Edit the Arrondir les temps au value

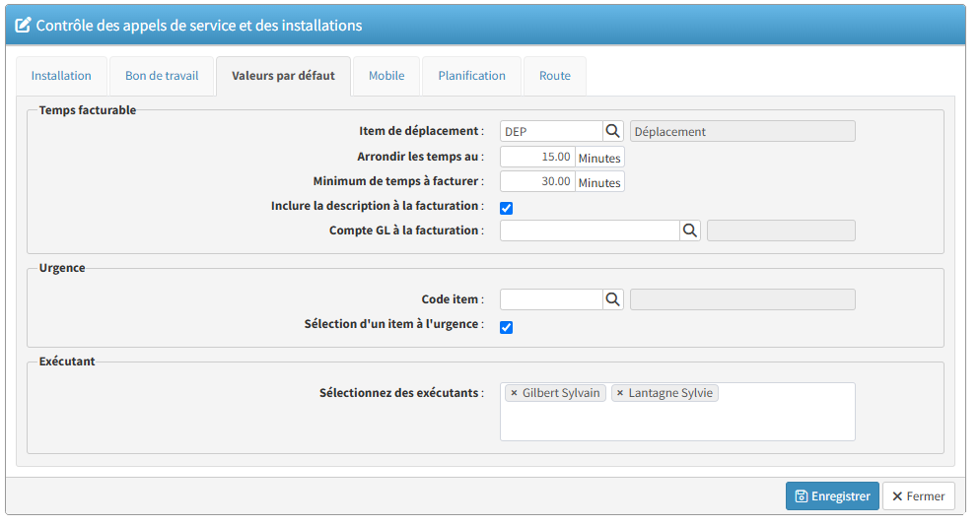[537, 157]
